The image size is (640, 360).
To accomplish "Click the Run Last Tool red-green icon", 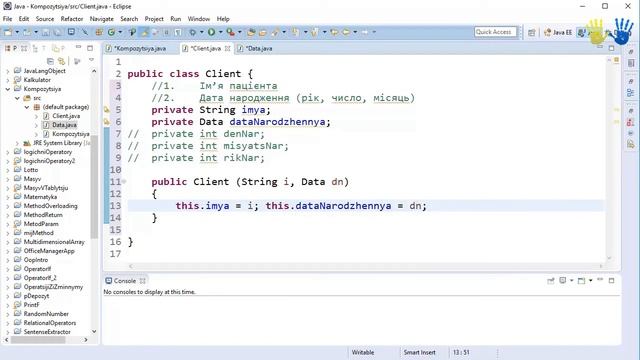I will 231,32.
